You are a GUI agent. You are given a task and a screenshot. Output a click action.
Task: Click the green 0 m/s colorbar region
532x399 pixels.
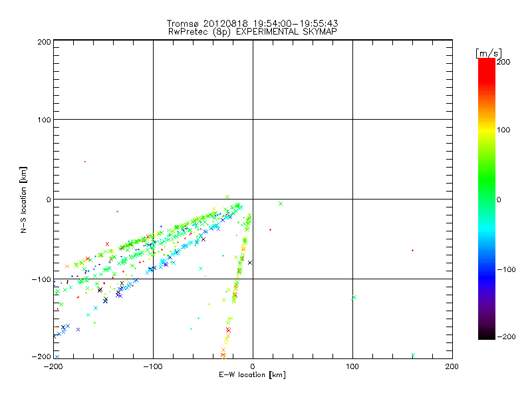point(487,199)
